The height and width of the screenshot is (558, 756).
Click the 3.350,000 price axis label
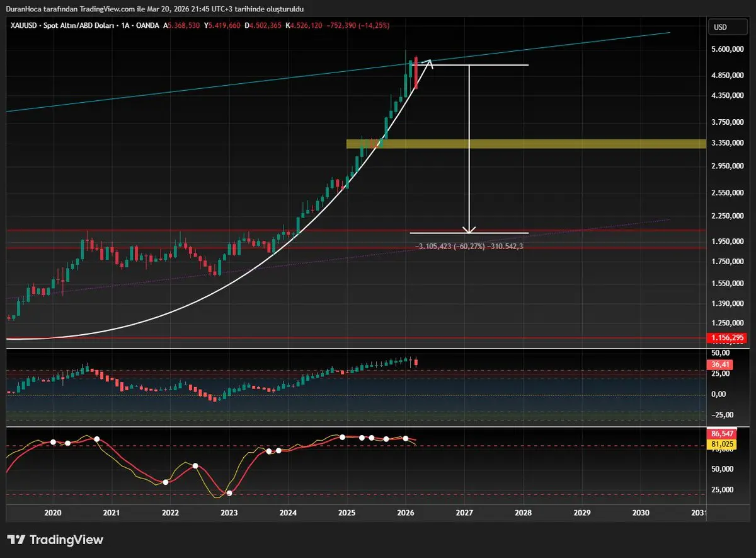(729, 144)
